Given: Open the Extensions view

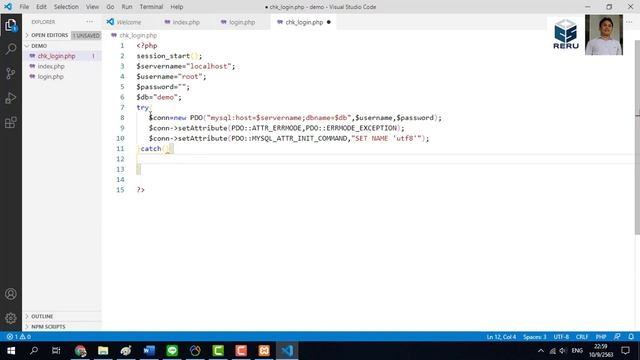Looking at the screenshot, I should (x=11, y=122).
